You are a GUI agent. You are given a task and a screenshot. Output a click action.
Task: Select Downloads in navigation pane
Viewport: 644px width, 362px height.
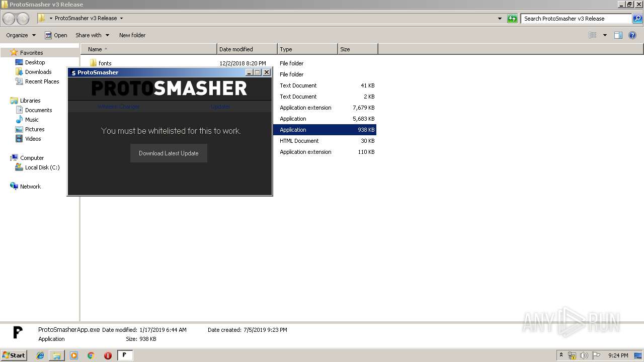coord(38,72)
